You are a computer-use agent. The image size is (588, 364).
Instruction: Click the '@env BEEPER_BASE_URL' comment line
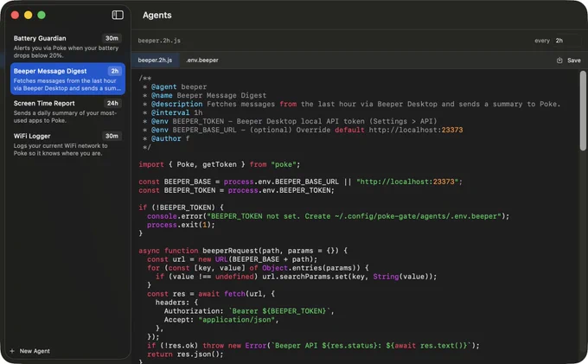pos(303,130)
